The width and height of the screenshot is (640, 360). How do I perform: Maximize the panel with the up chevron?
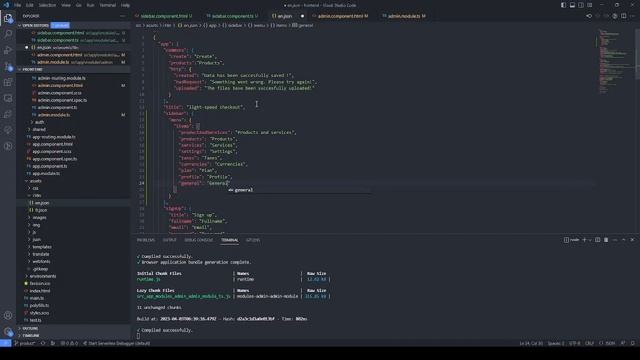[624, 240]
